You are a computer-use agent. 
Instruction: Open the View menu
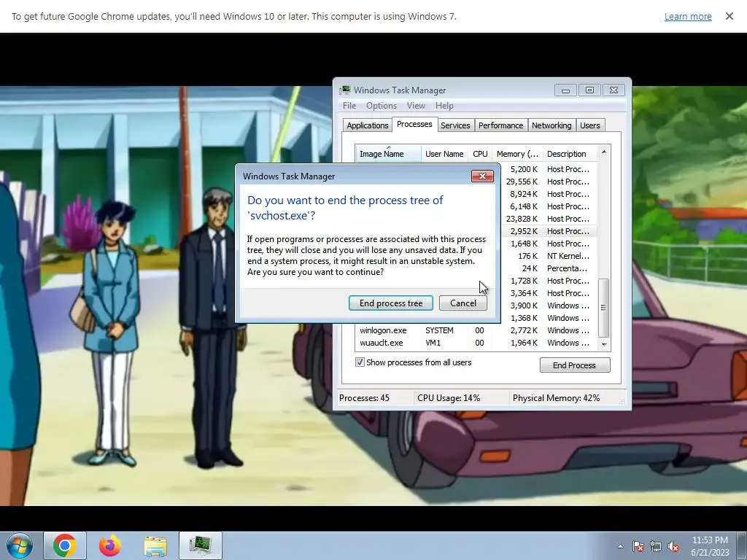point(416,106)
